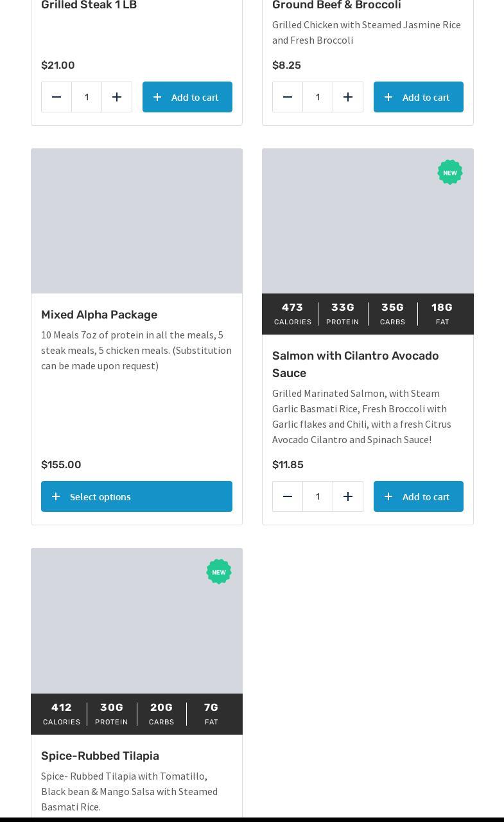Click NEW badge on Salmon product
Viewport: 504px width, 822px height.
(x=450, y=172)
